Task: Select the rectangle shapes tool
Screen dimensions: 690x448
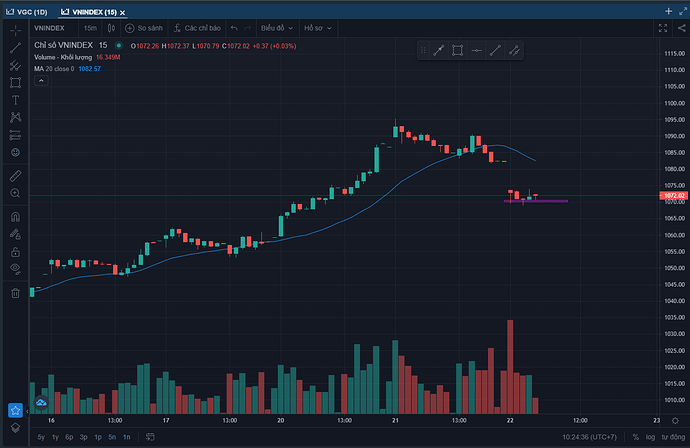Action: 15,83
